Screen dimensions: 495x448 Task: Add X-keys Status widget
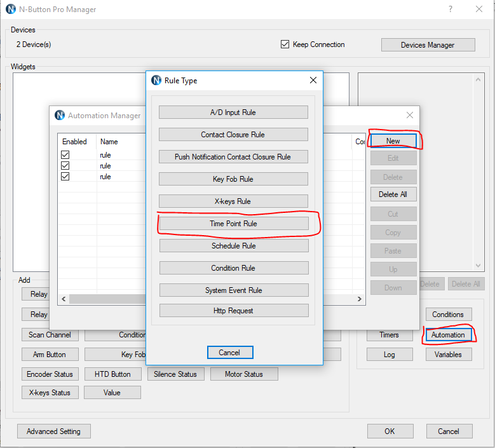[50, 393]
